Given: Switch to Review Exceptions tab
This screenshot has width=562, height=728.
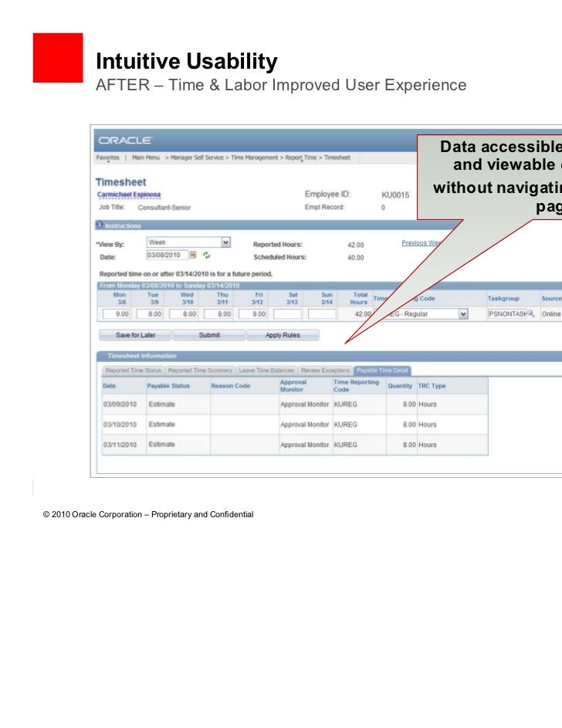Looking at the screenshot, I should (x=325, y=371).
